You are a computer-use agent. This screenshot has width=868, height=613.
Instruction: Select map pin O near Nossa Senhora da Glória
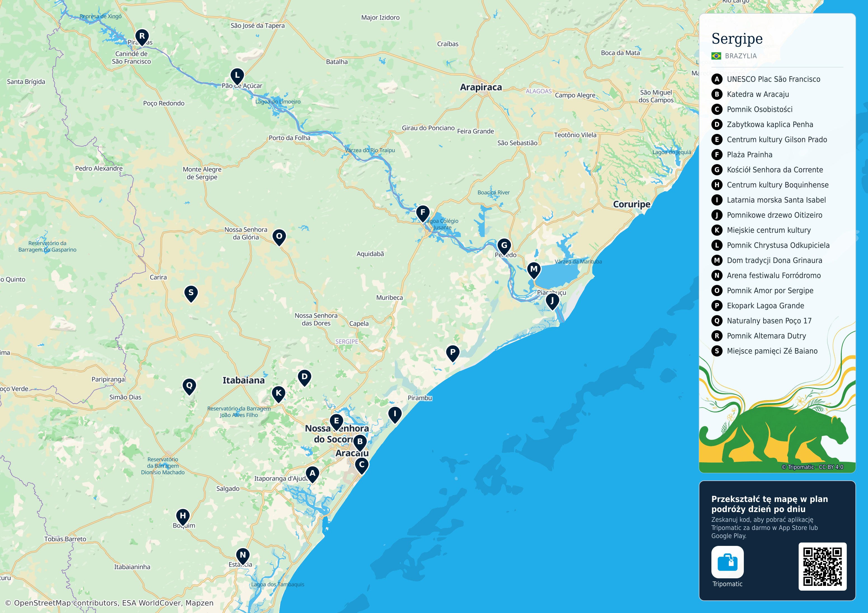pos(279,237)
